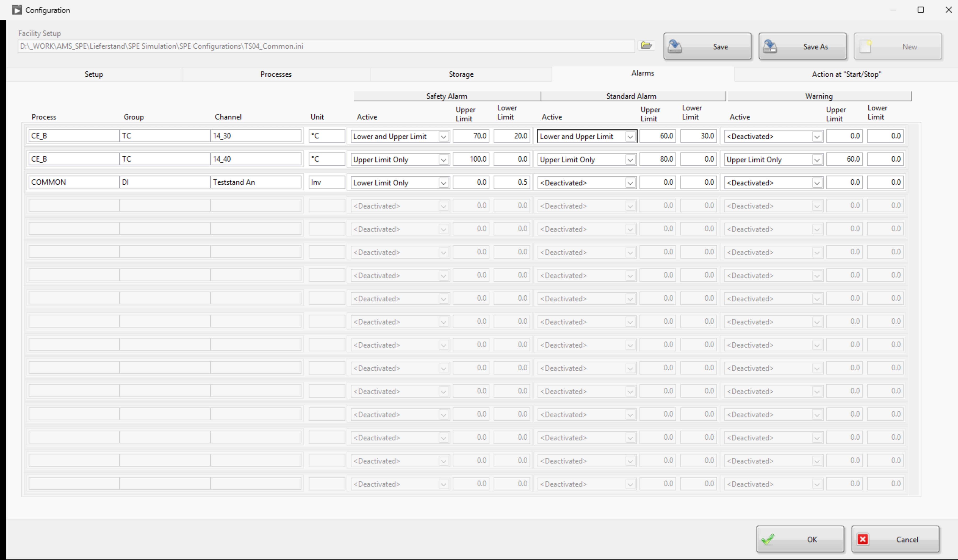Open the Storage tab
Viewport: 958px width, 560px height.
[x=461, y=74]
